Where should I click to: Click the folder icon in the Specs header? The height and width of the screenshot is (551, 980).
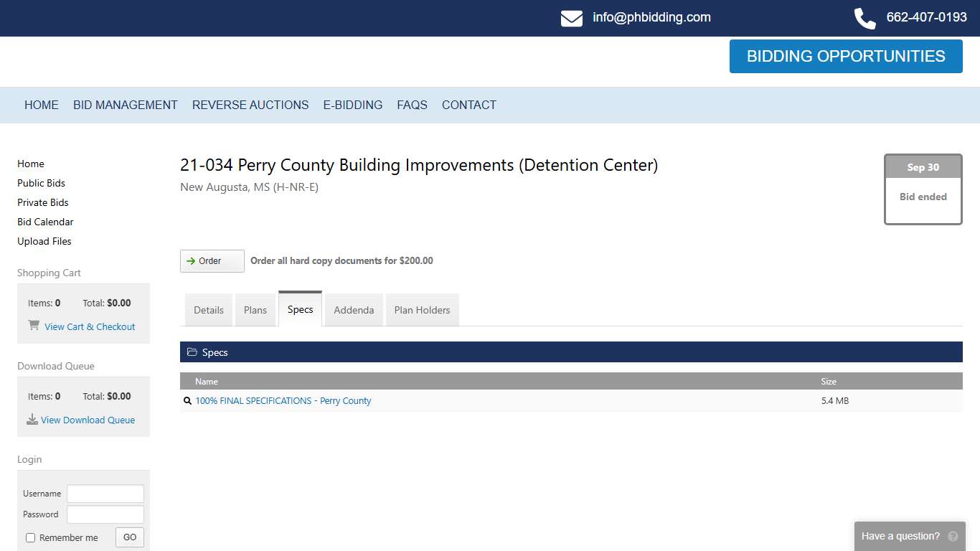coord(192,352)
